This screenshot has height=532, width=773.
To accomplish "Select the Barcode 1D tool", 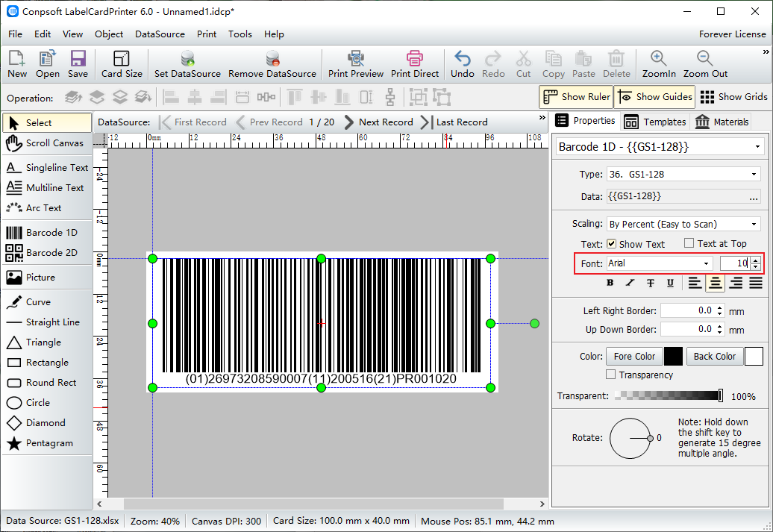I will pos(47,233).
